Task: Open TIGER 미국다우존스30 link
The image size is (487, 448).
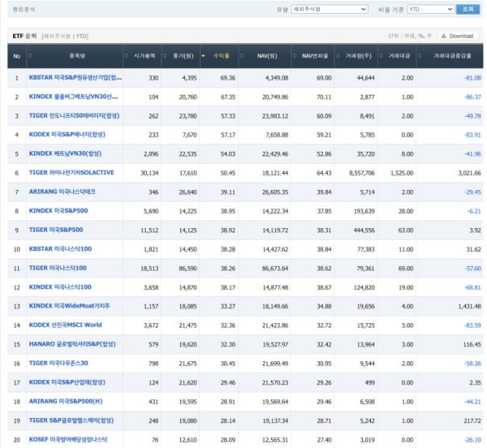Action: (58, 364)
